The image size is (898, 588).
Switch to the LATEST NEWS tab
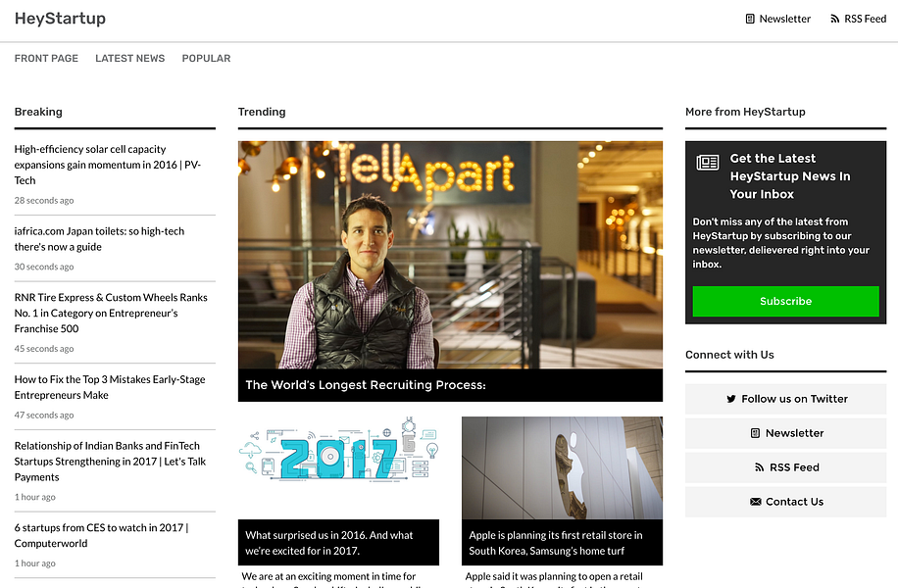(130, 59)
